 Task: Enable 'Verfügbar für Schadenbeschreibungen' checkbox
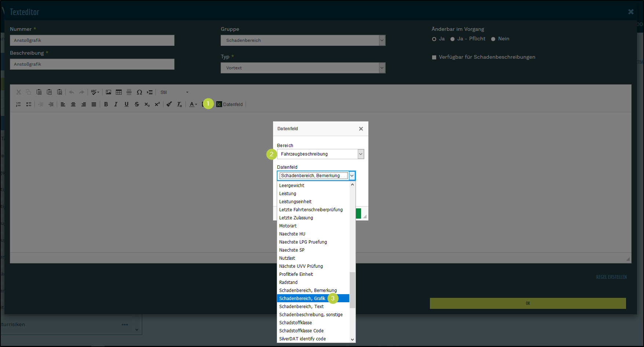coord(434,57)
